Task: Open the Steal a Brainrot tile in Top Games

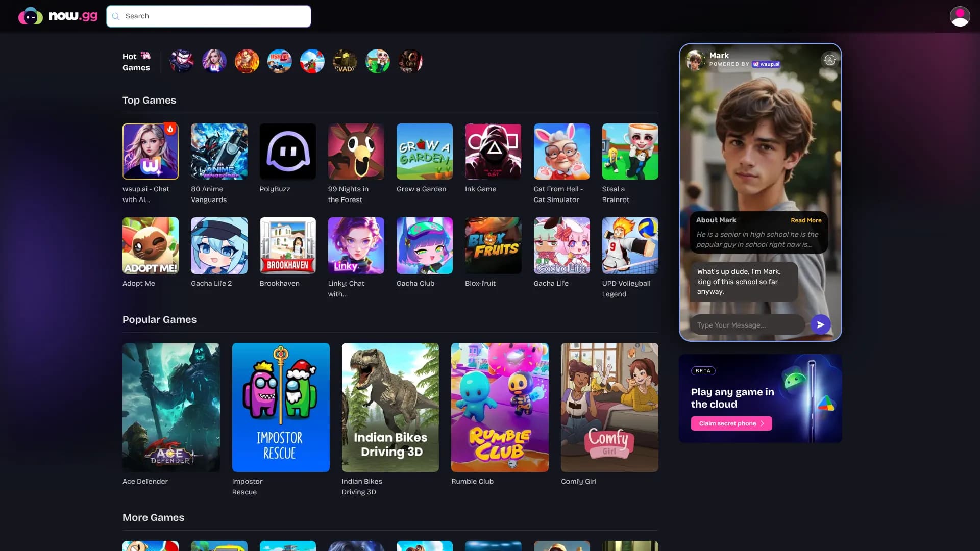Action: 630,152
